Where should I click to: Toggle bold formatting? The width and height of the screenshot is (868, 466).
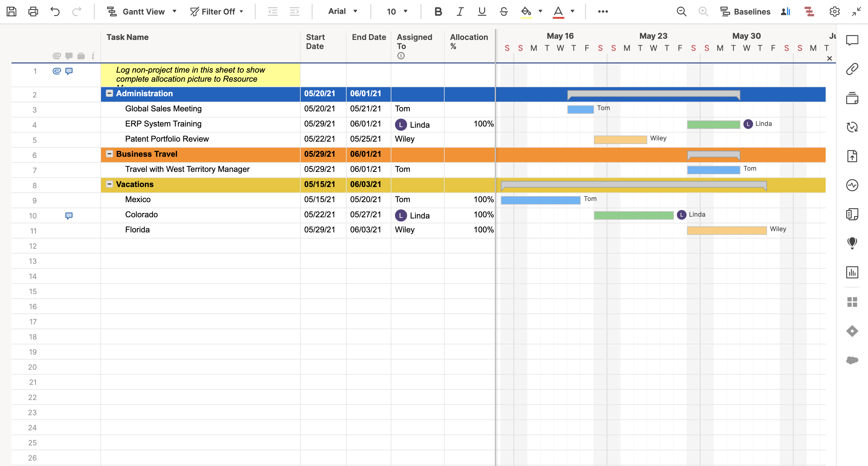[438, 11]
